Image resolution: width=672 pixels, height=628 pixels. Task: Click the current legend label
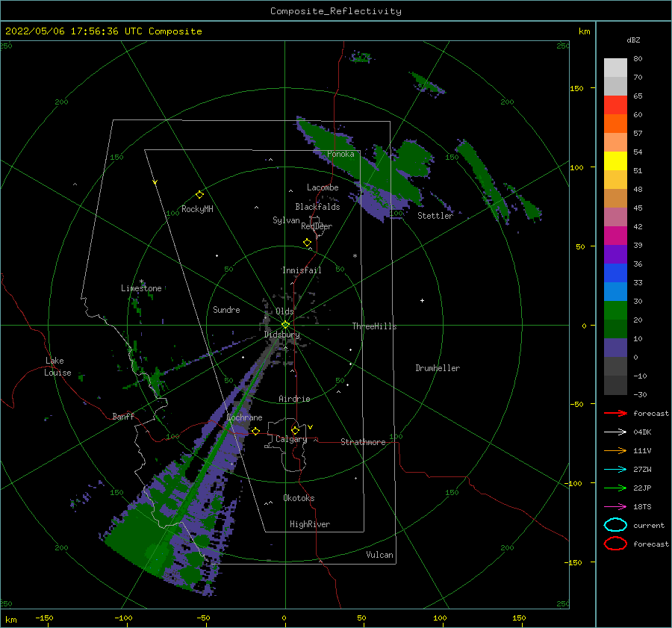pos(649,525)
